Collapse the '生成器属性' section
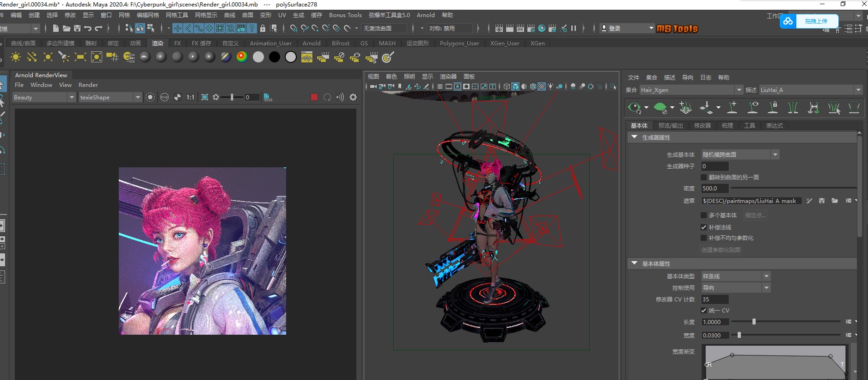 pos(635,137)
